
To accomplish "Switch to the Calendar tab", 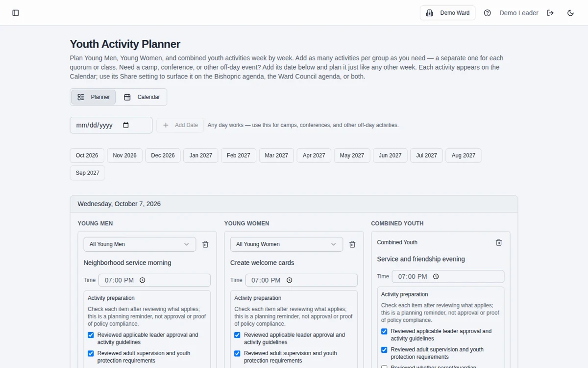I will click(x=142, y=97).
